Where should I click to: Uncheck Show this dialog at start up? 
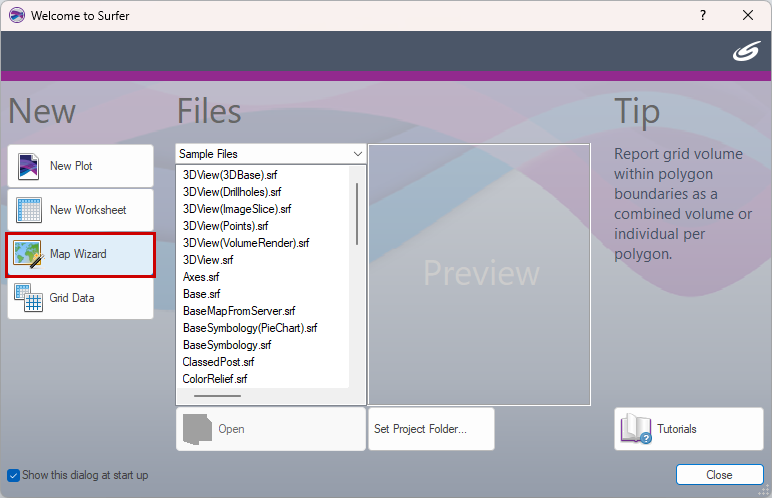[13, 475]
